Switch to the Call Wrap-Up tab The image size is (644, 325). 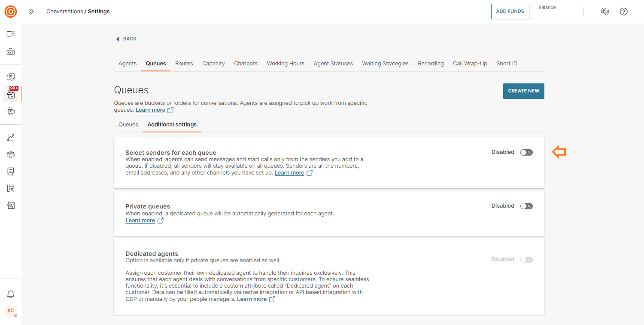470,64
